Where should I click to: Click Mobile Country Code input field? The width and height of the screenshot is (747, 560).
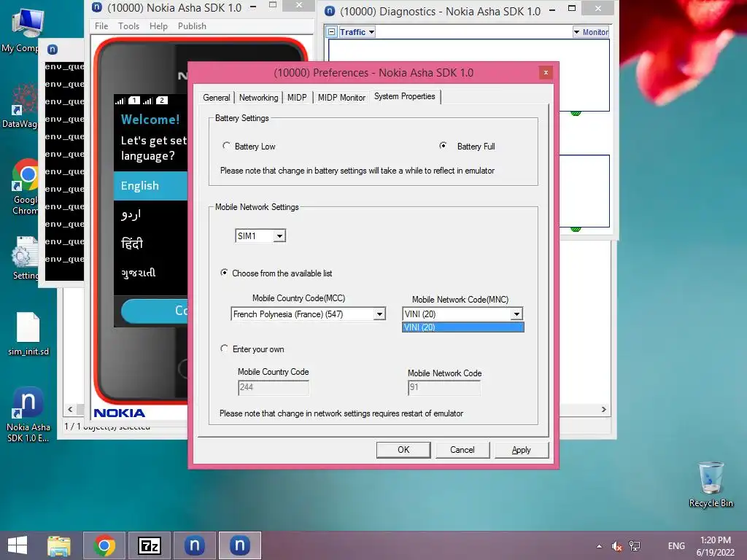click(x=274, y=388)
